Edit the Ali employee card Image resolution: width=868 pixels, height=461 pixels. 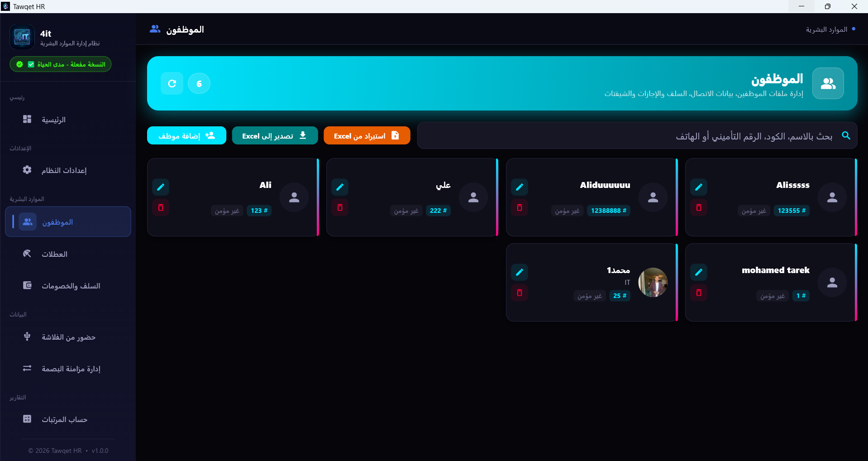click(x=161, y=187)
